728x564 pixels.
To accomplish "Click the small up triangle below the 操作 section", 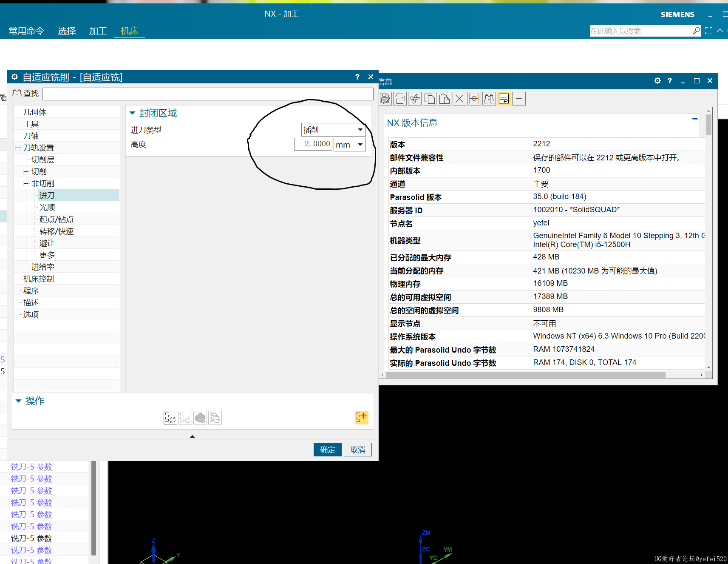I will click(192, 436).
